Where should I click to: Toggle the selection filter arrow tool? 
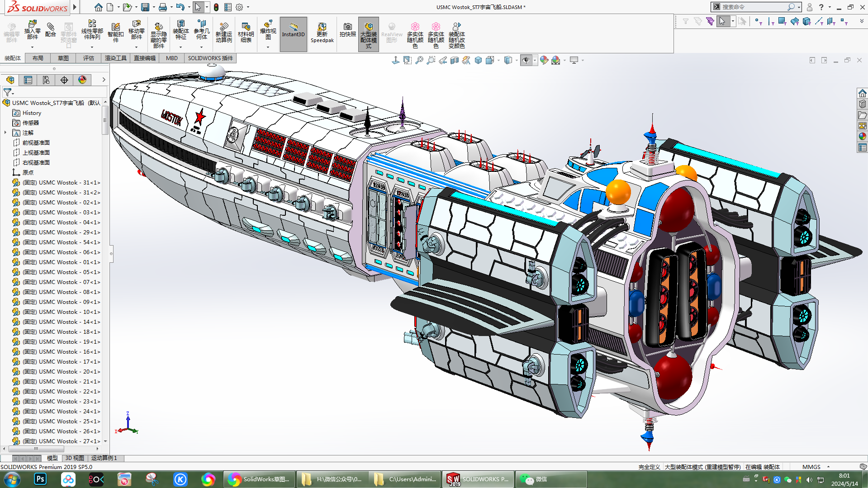click(722, 21)
